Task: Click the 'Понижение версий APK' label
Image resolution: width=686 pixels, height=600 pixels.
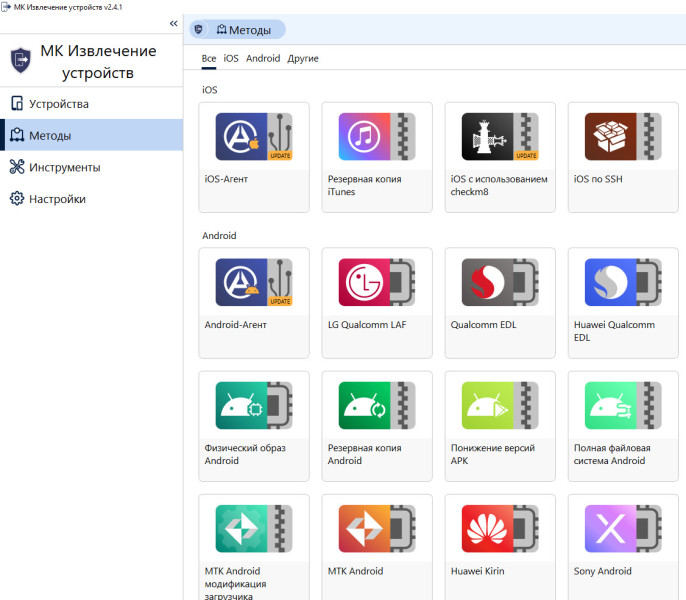Action: (493, 454)
